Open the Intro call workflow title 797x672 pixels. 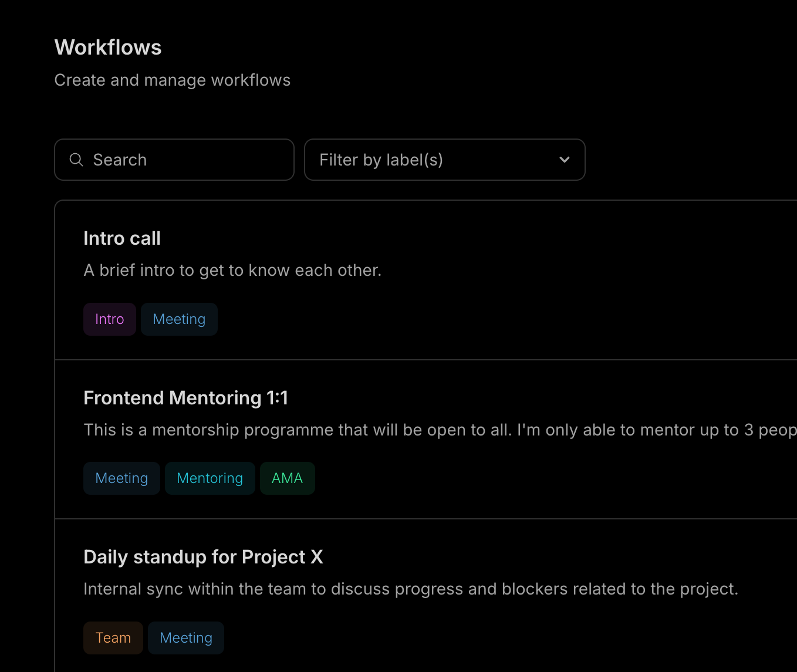122,238
